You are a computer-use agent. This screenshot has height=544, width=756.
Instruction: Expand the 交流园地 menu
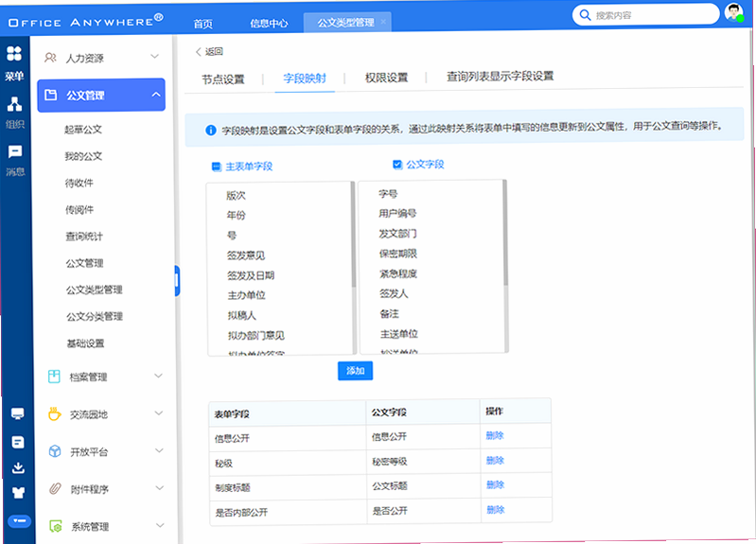[x=159, y=413]
